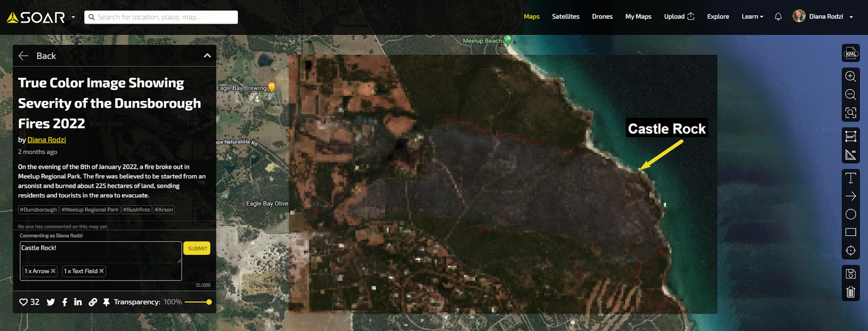Click the #Meelup Regional Park tag
The image size is (868, 331).
click(x=90, y=210)
